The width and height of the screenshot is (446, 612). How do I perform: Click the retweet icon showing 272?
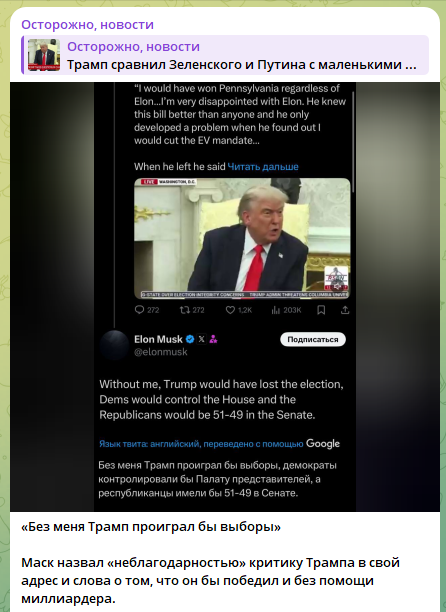tap(184, 310)
